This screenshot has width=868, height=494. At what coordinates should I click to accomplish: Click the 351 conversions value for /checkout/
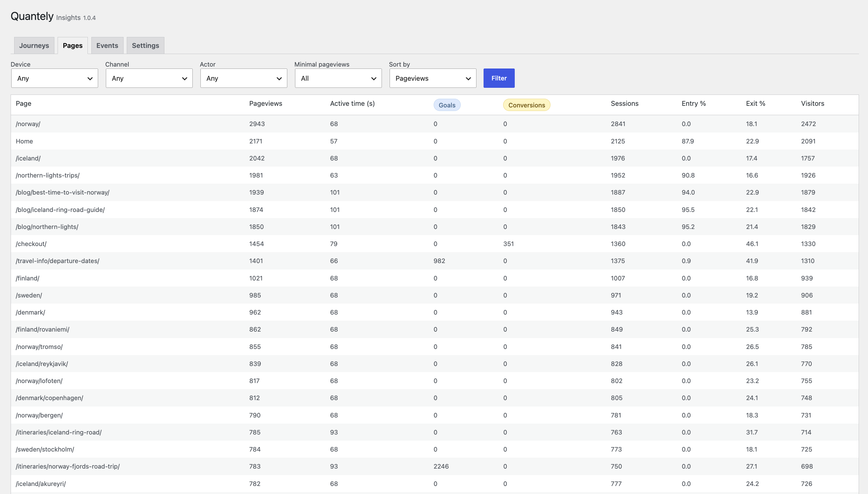(x=508, y=244)
